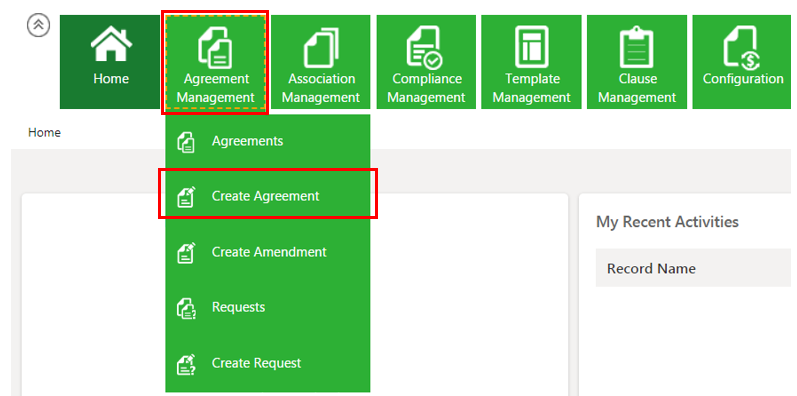The width and height of the screenshot is (797, 396).
Task: Collapse the navigation using double-chevron icon
Action: (x=39, y=25)
